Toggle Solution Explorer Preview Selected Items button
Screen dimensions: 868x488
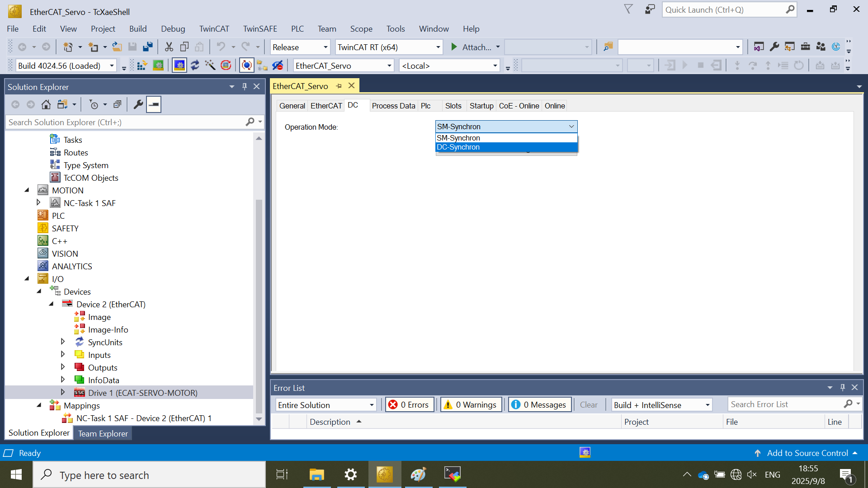pos(154,105)
